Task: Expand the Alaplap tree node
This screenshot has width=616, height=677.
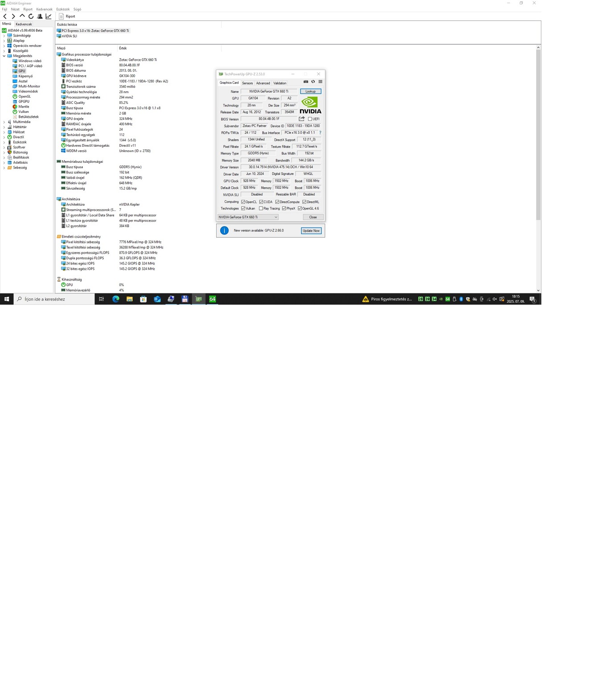Action: pyautogui.click(x=4, y=41)
